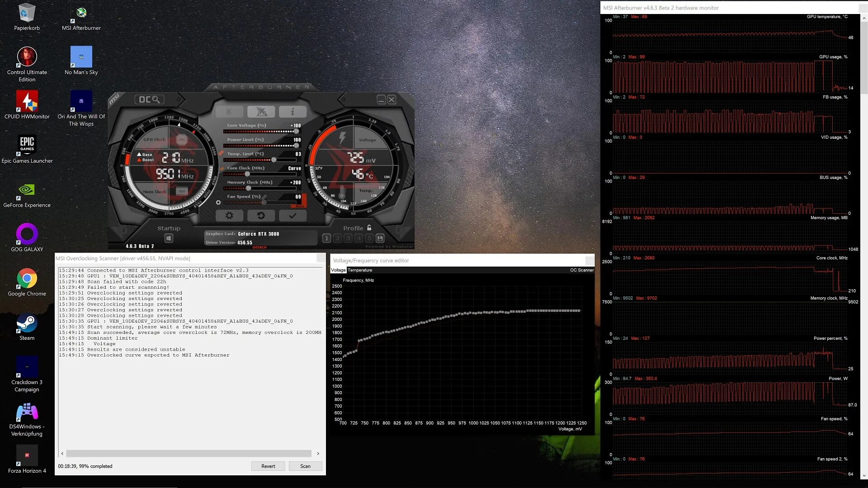Select MSI Afterburner desktop shortcut
Viewport: 868px width, 488px height.
point(81,17)
